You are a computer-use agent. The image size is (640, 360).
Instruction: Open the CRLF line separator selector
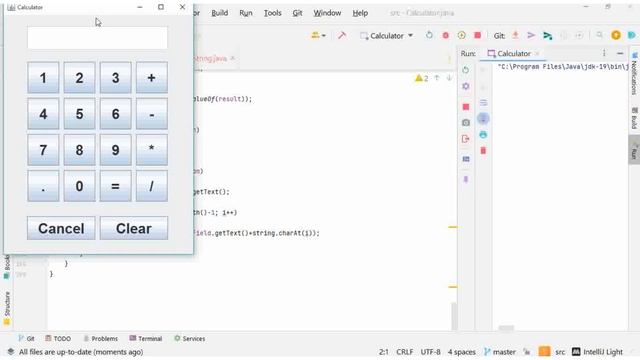[x=404, y=352]
